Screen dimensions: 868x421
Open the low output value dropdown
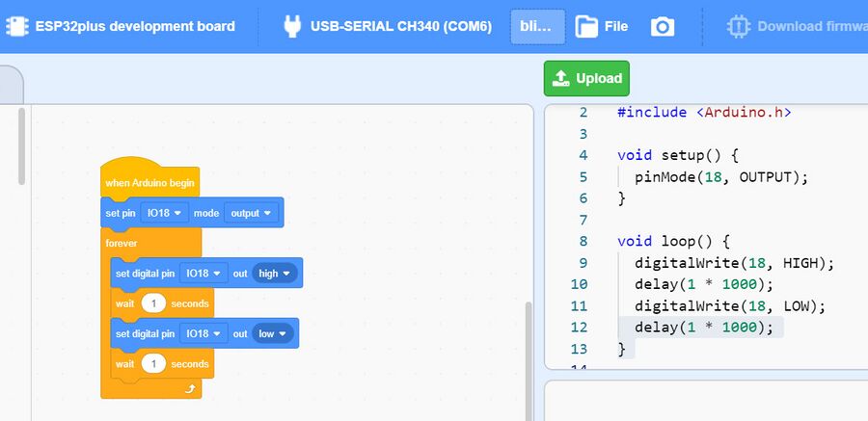pos(274,333)
